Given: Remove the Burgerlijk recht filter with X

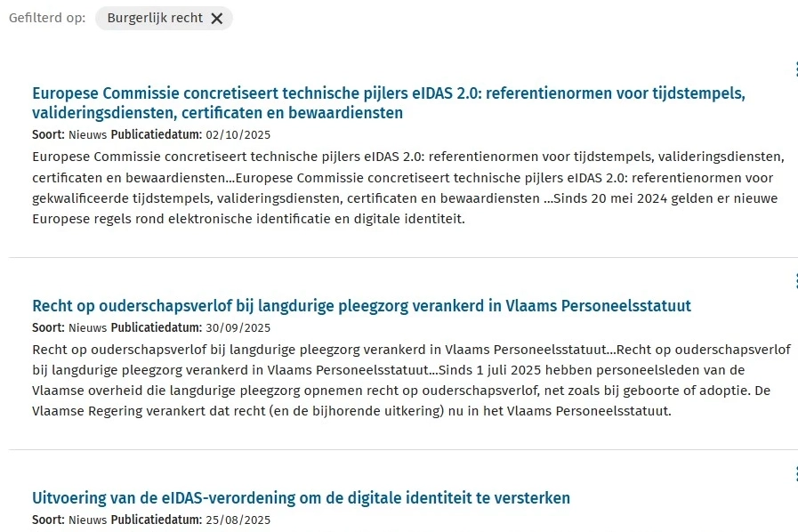Looking at the screenshot, I should pos(216,19).
